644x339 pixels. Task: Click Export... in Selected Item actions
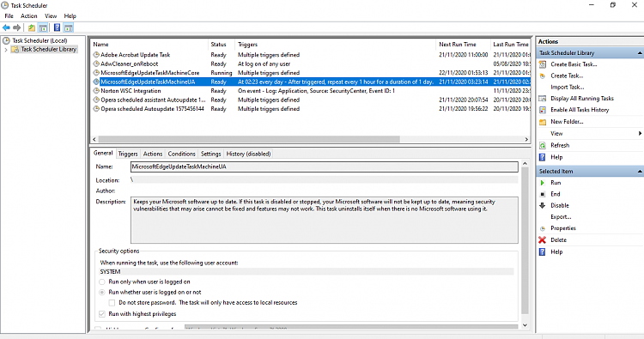tap(561, 217)
